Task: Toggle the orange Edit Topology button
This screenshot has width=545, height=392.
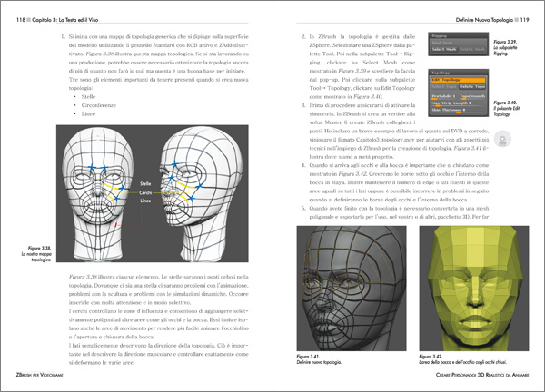Action: [x=458, y=80]
